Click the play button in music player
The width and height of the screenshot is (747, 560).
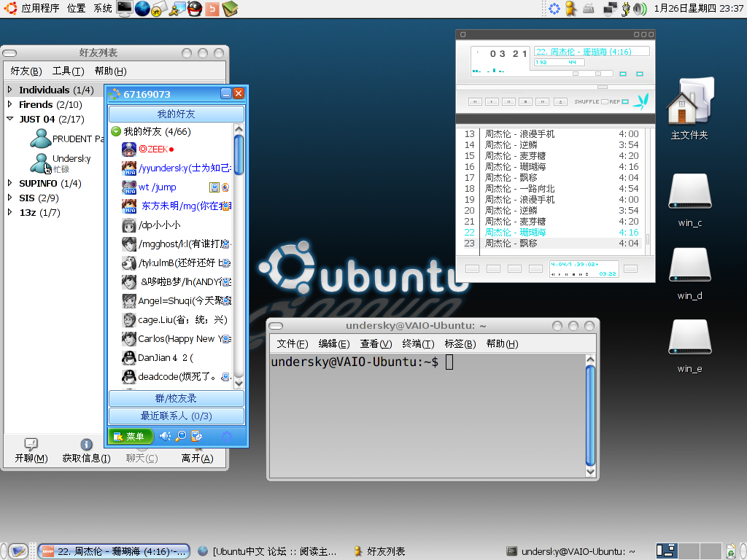(492, 101)
